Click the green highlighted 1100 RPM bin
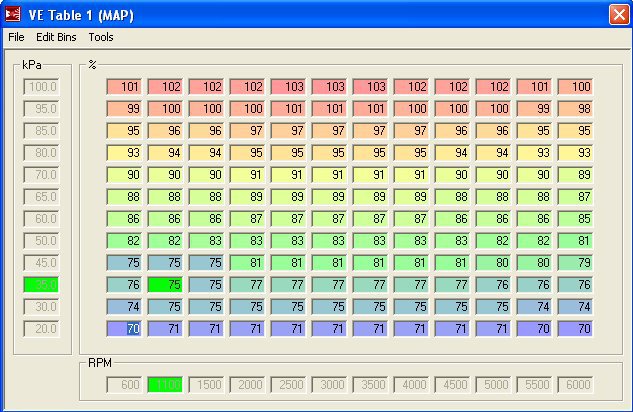The image size is (633, 412). coord(164,384)
